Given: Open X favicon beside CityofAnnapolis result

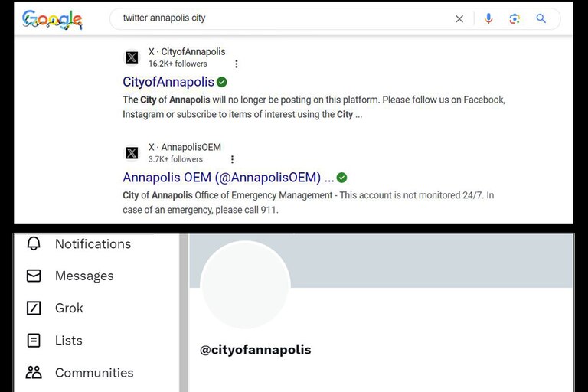Looking at the screenshot, I should [x=132, y=57].
